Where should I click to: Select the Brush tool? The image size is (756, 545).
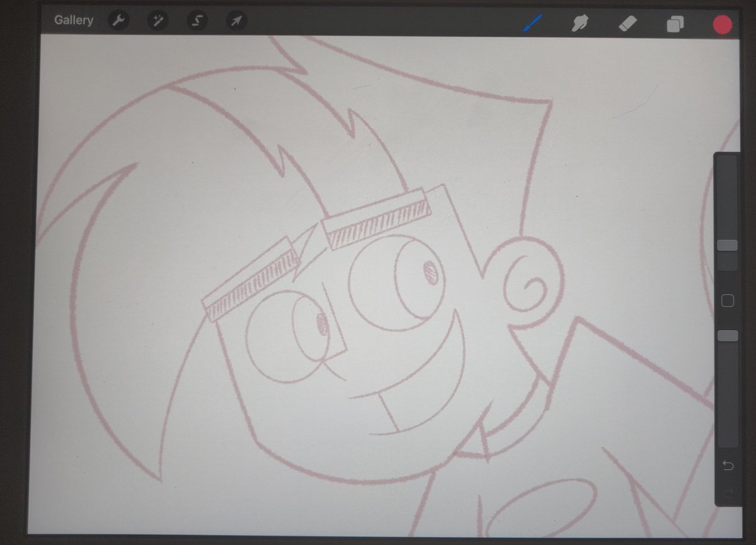[x=533, y=24]
